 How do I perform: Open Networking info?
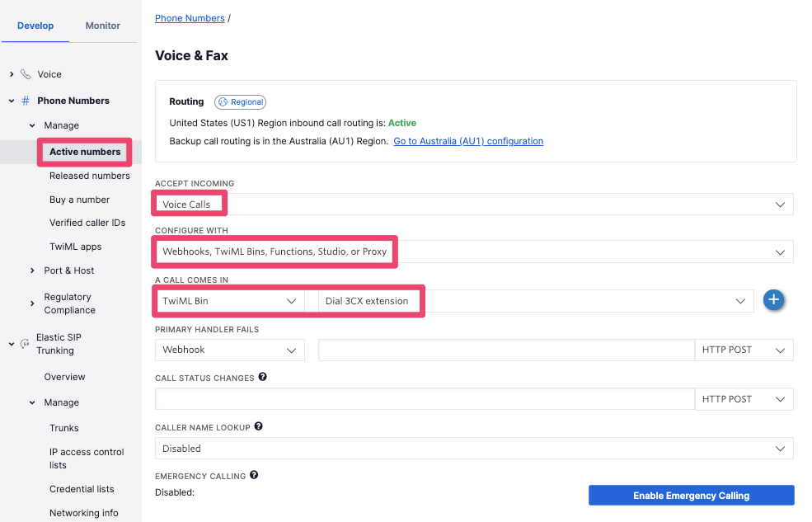click(83, 513)
